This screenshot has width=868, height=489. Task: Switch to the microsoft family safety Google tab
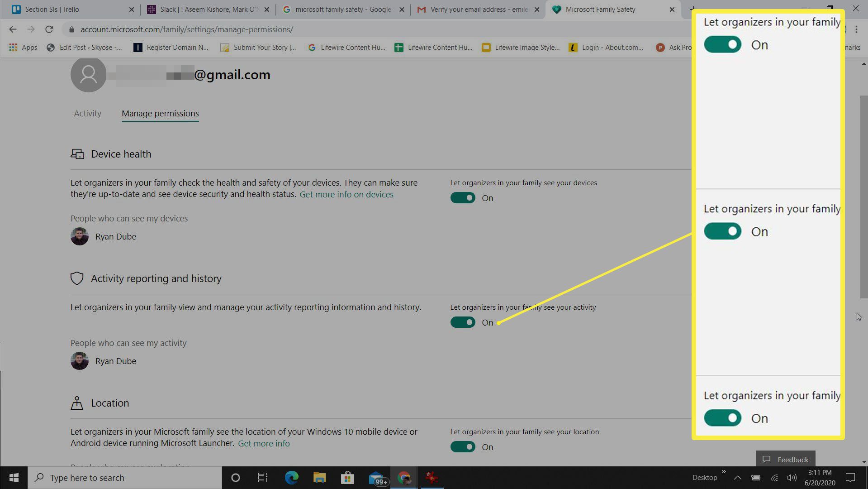point(342,10)
